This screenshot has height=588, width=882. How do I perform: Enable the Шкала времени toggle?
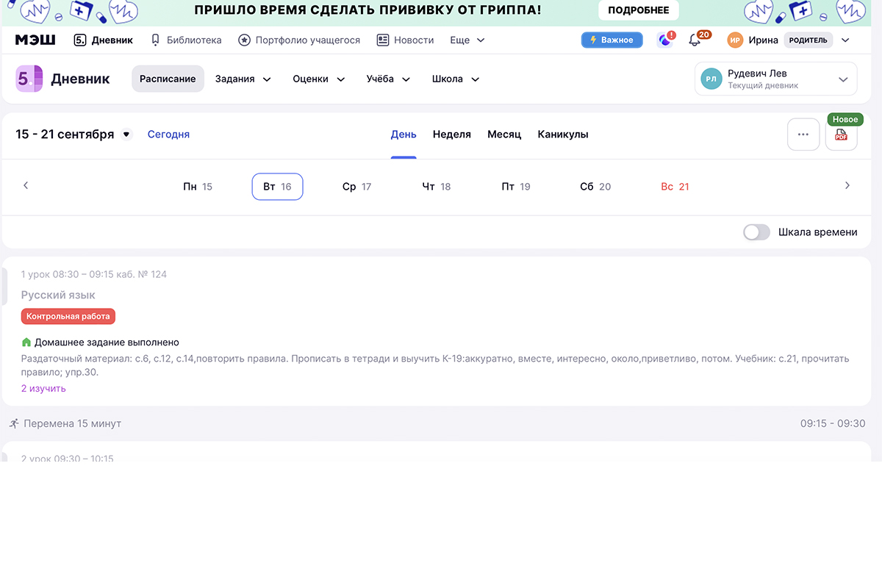[x=756, y=232]
